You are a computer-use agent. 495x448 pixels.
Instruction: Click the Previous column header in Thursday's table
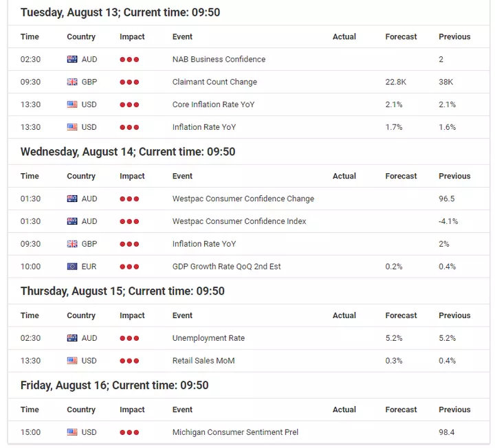click(x=454, y=315)
